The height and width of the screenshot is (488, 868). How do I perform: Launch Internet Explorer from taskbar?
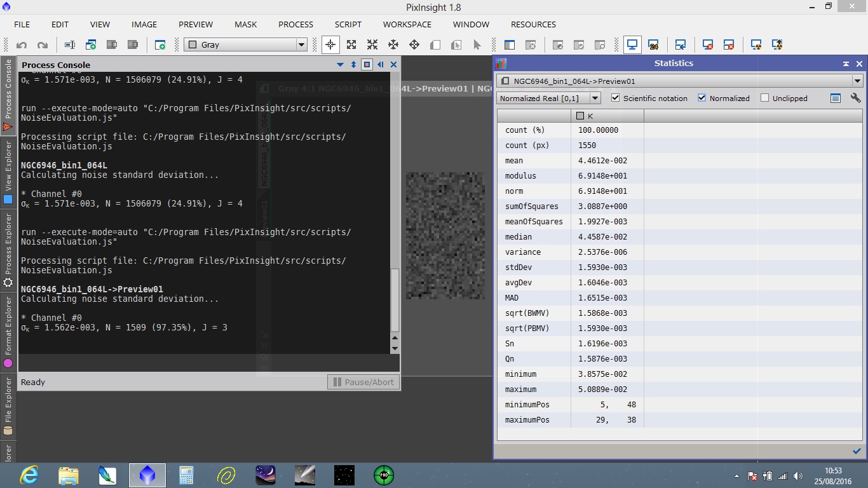29,475
